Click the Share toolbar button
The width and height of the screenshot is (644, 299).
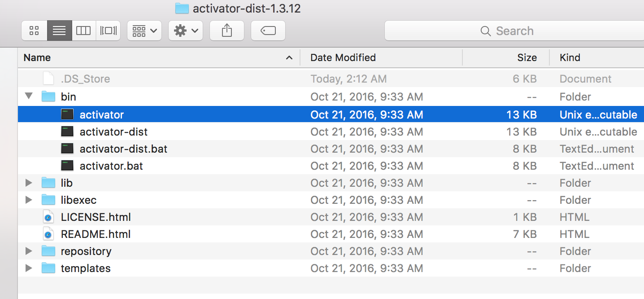[227, 31]
